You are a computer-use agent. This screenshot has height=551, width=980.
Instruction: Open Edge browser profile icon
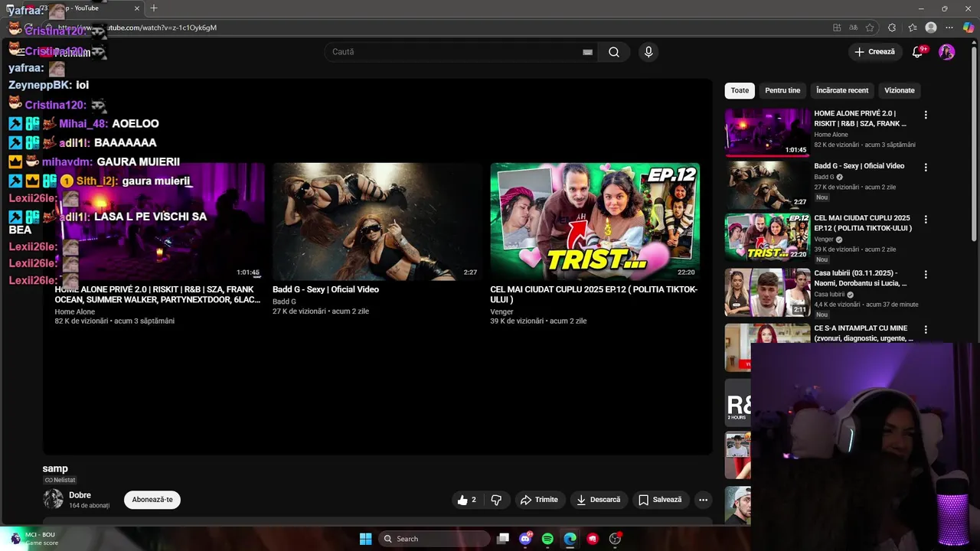tap(931, 28)
